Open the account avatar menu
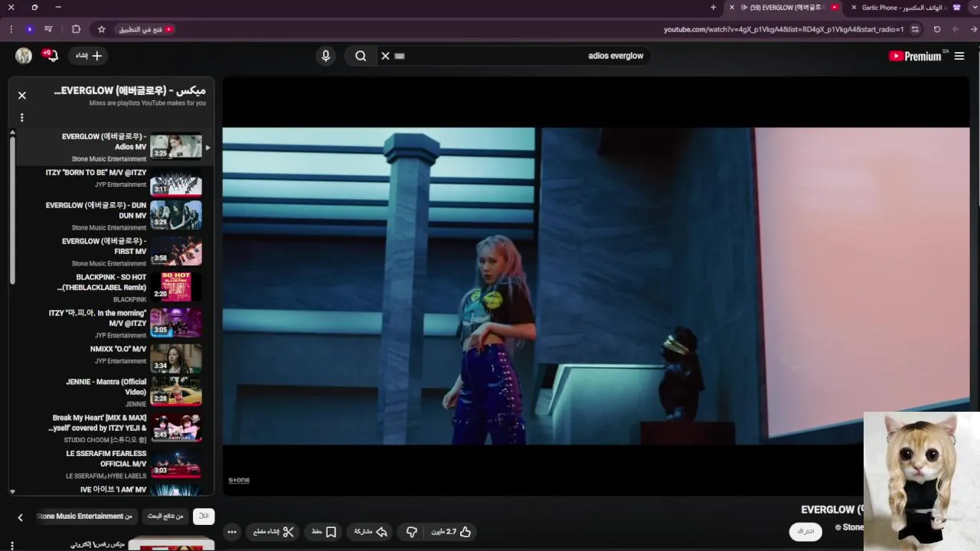The width and height of the screenshot is (980, 551). tap(24, 56)
